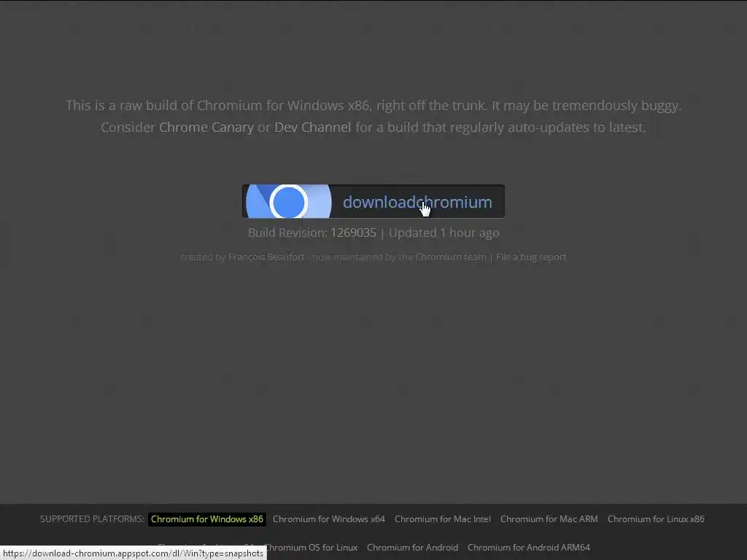
Task: Click the Updated 1 hour ago text
Action: (444, 233)
